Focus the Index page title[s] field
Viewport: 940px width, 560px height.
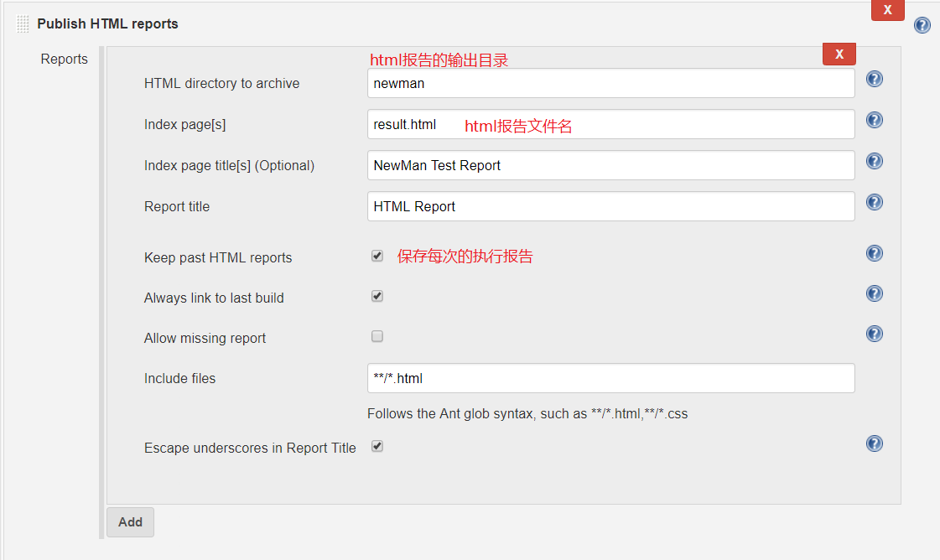[x=611, y=165]
